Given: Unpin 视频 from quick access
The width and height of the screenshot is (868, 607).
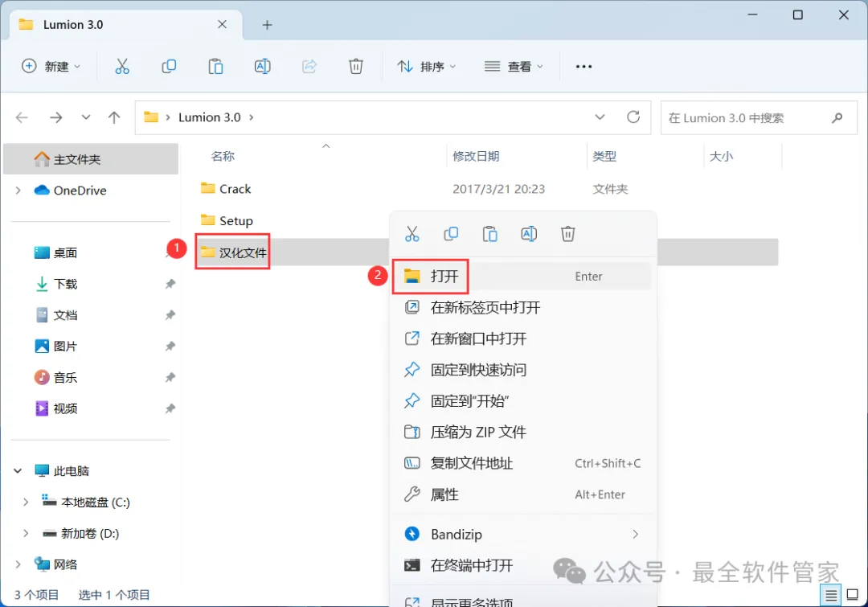Looking at the screenshot, I should tap(170, 408).
